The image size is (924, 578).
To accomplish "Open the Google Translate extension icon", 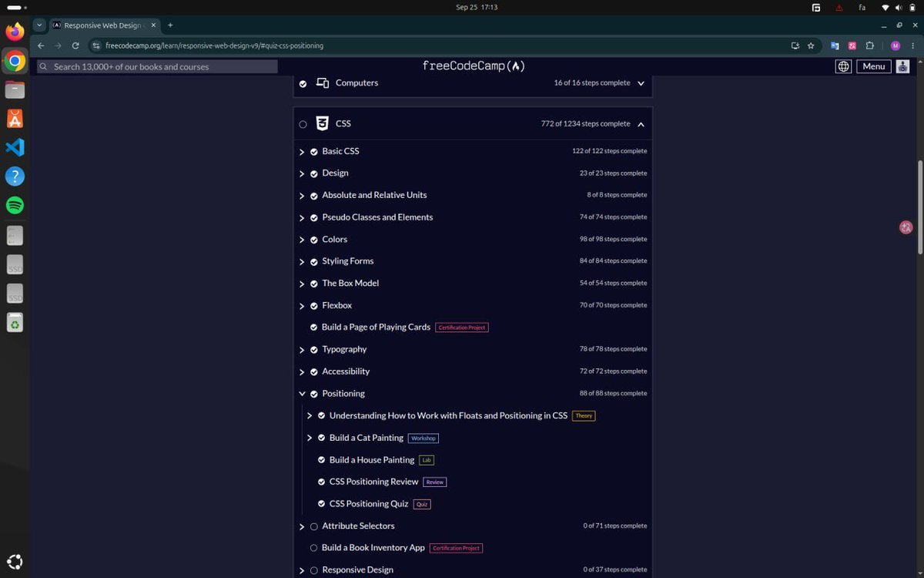I will pyautogui.click(x=835, y=45).
